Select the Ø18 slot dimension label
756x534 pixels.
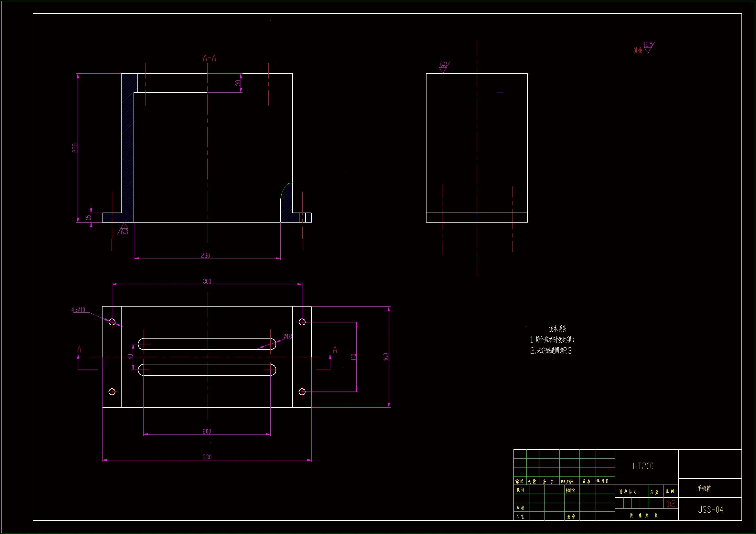coord(287,336)
